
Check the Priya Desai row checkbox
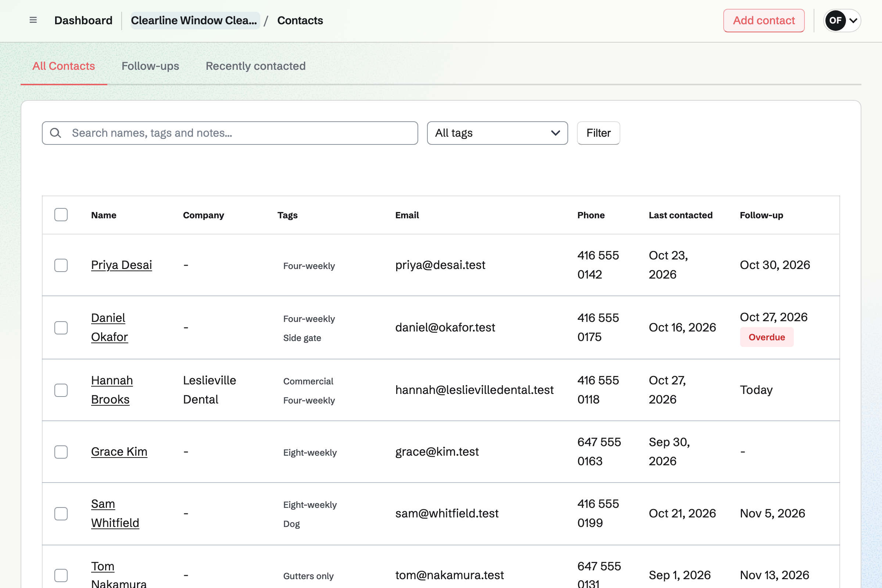(61, 265)
